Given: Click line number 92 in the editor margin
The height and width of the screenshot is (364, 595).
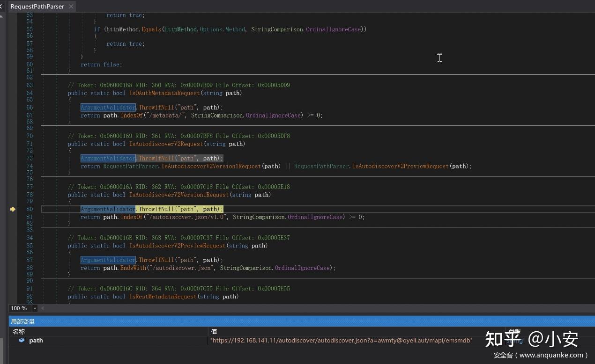Looking at the screenshot, I should pyautogui.click(x=29, y=296).
